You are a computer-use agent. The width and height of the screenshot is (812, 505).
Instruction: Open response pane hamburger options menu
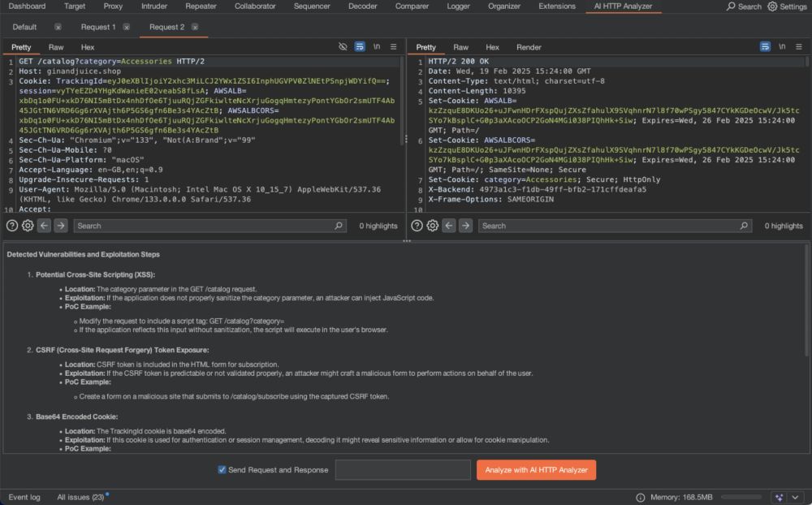point(799,46)
